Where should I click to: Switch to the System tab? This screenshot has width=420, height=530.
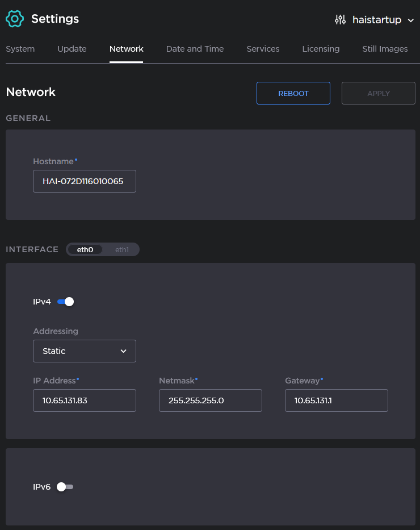pos(20,49)
